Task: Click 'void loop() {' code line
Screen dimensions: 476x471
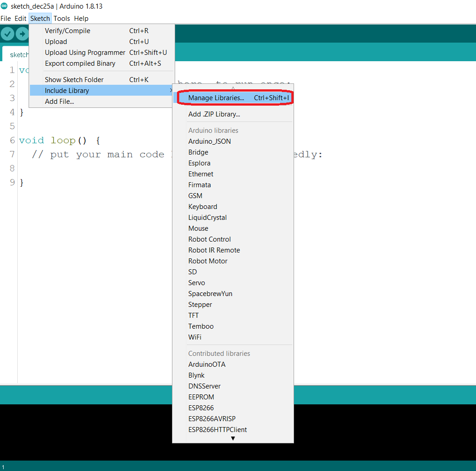Action: (x=59, y=141)
